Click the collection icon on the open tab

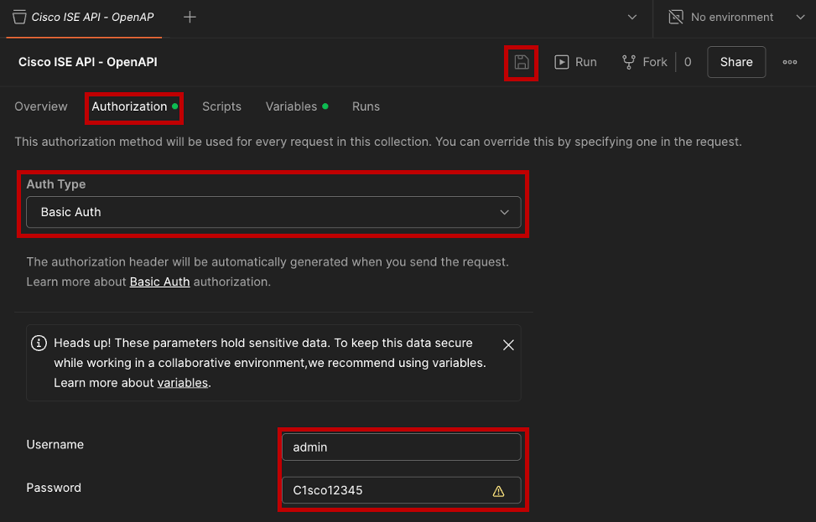[19, 17]
